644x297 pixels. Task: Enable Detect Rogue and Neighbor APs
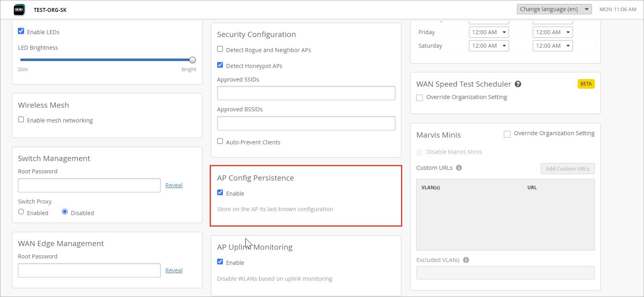point(220,49)
